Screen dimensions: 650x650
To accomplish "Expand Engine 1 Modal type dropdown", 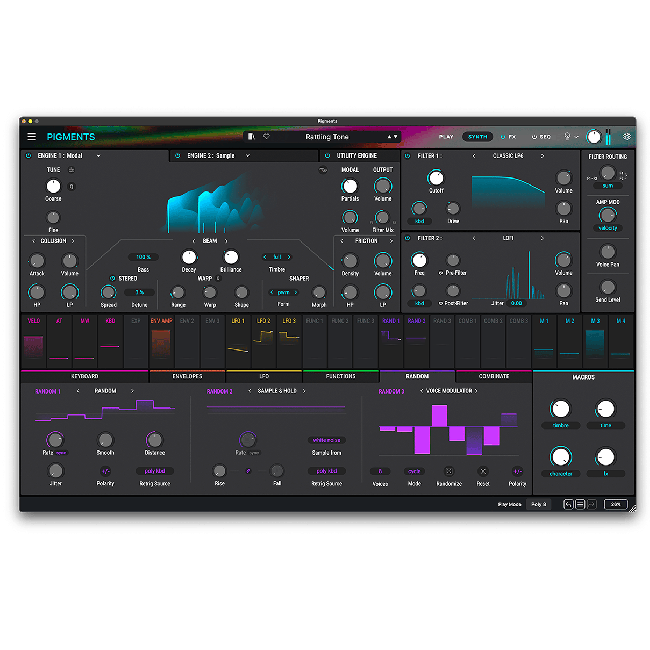I will (x=98, y=156).
